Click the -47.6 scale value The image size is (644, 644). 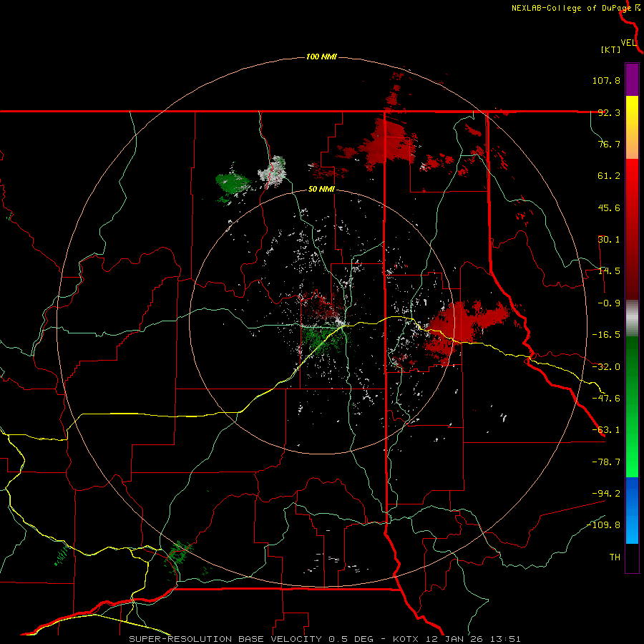[x=606, y=399]
